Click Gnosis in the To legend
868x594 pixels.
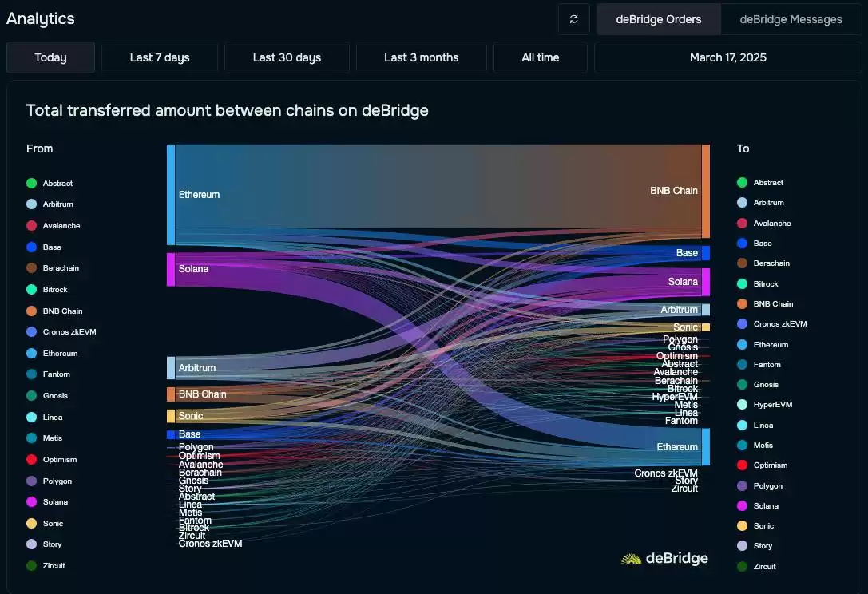[758, 384]
